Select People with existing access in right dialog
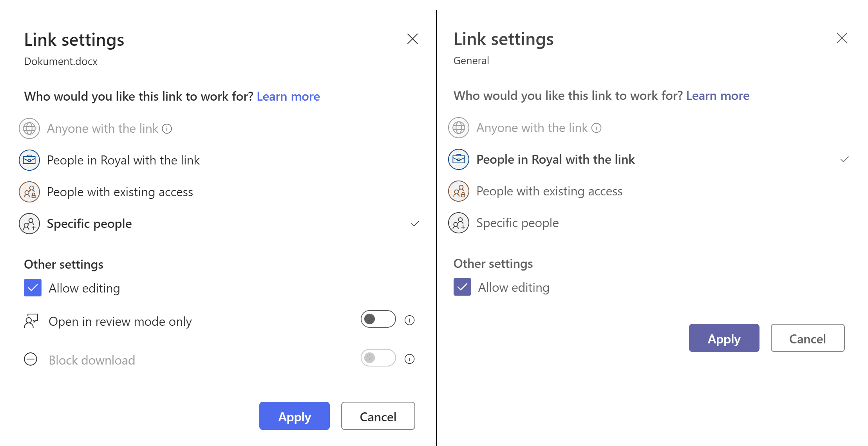This screenshot has height=446, width=868. click(549, 191)
